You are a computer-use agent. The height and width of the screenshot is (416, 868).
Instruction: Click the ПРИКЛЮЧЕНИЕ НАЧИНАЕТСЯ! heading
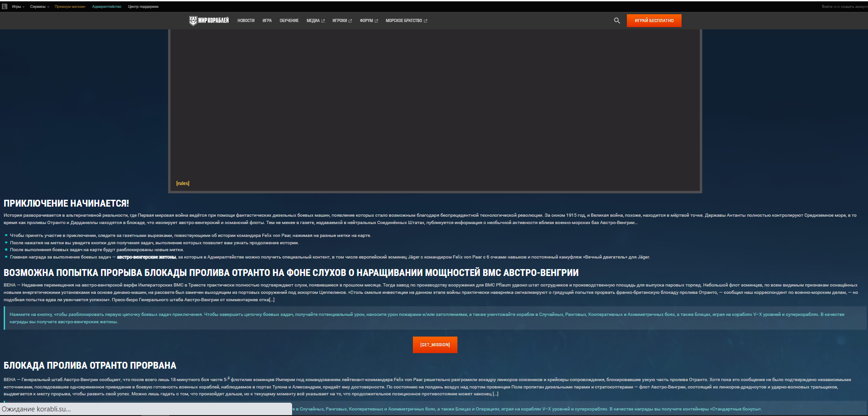[x=66, y=203]
